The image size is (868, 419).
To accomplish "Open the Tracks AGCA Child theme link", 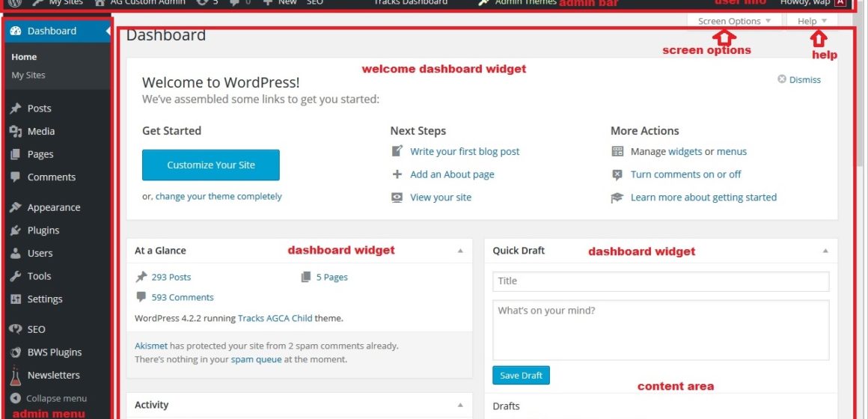I will (275, 318).
